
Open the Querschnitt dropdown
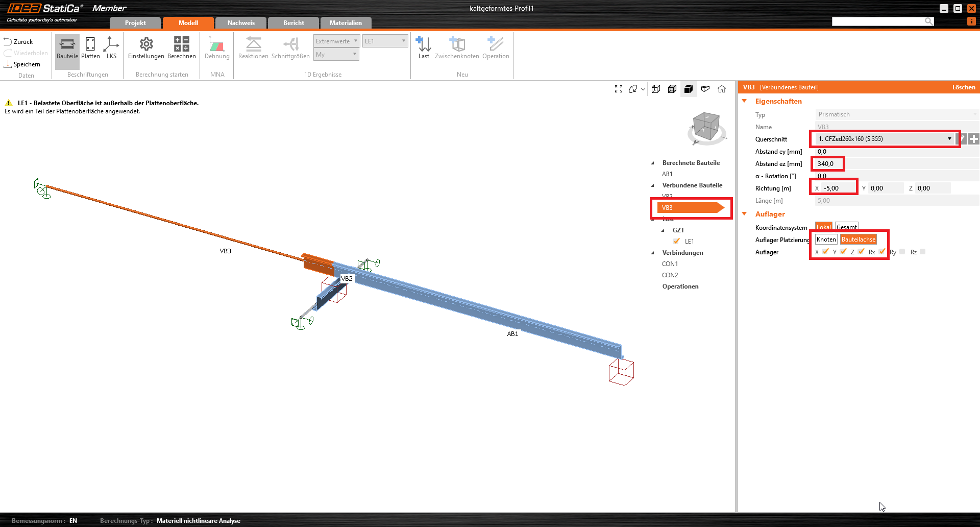point(949,139)
